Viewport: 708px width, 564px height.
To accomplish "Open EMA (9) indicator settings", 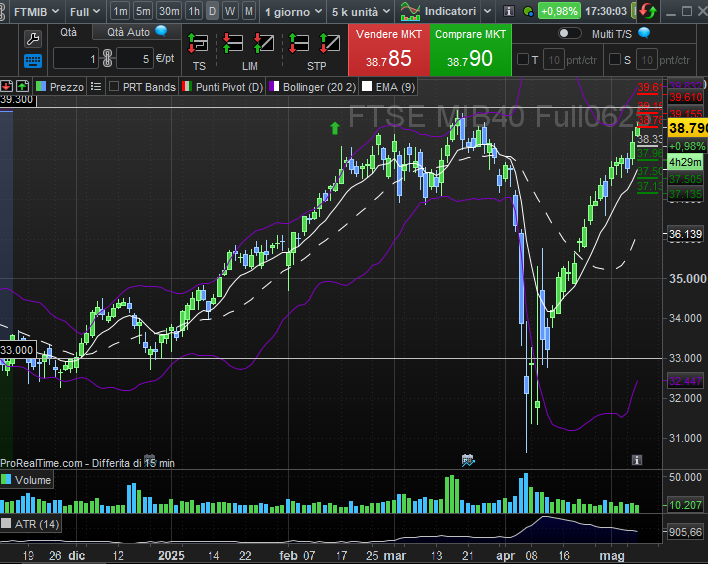I will (395, 87).
